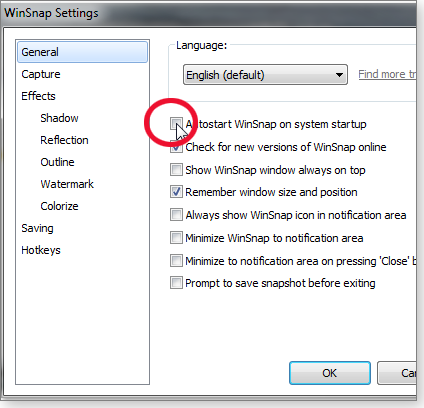Select Reflection under Effects

click(x=64, y=140)
